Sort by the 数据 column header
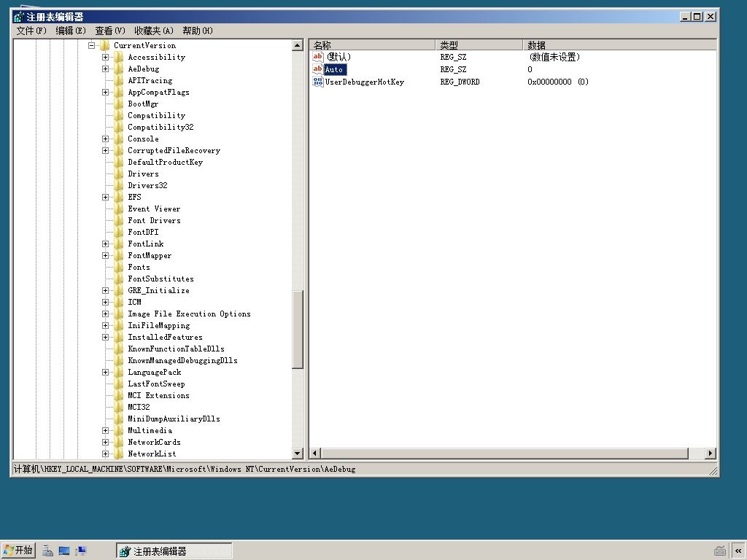This screenshot has height=560, width=747. pos(619,44)
